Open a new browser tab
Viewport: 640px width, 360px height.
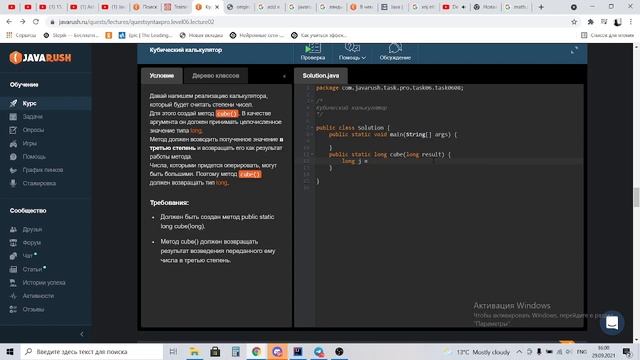coord(541,7)
